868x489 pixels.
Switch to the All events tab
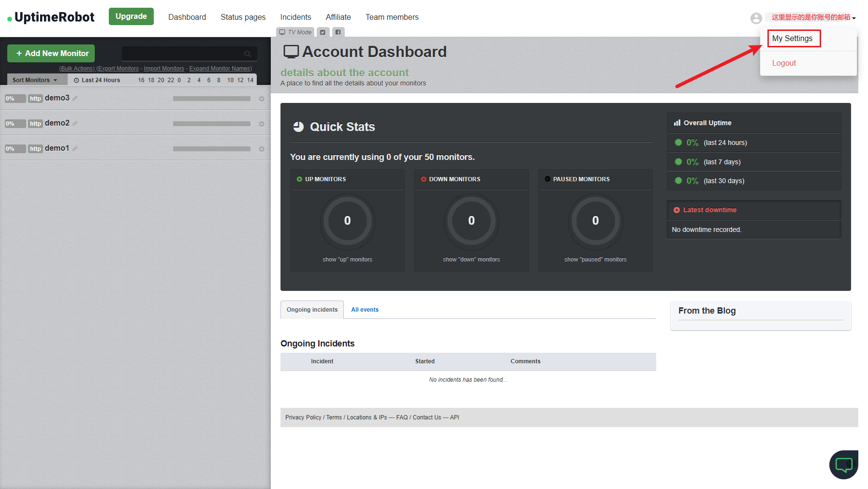point(365,310)
